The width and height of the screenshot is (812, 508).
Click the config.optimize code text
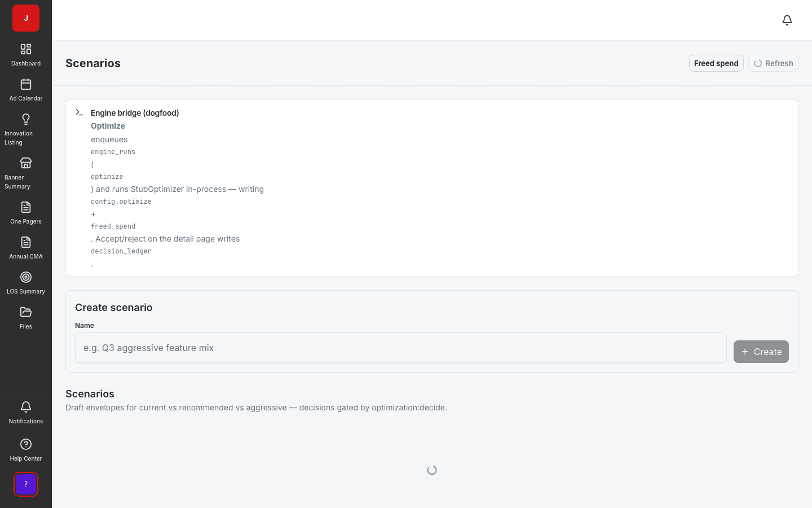coord(121,202)
